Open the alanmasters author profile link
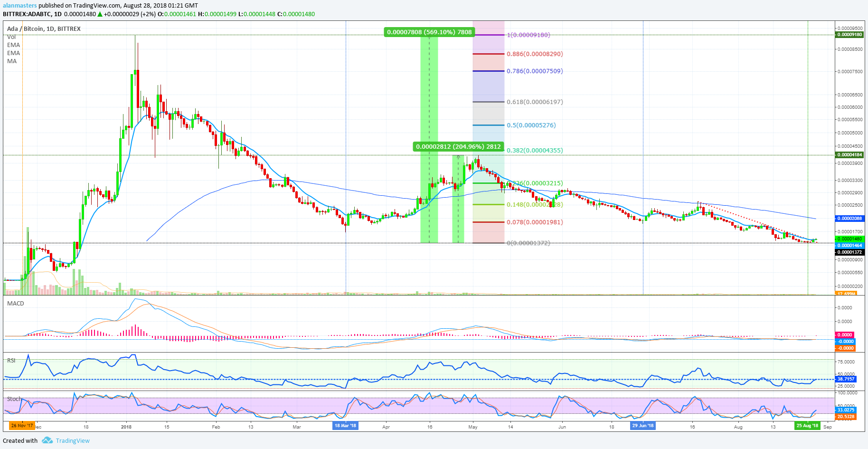Image resolution: width=868 pixels, height=449 pixels. [20, 6]
